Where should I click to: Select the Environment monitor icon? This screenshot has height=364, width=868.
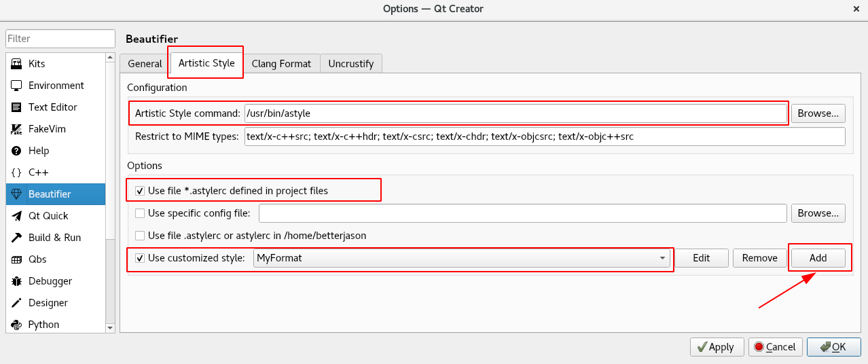pyautogui.click(x=17, y=86)
